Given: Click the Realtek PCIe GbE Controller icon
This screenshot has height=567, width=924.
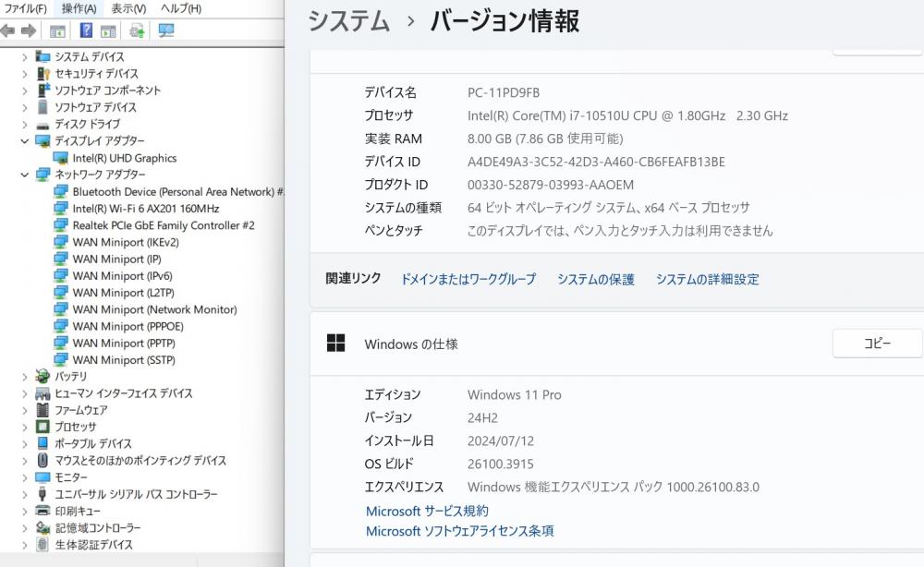Looking at the screenshot, I should (x=60, y=225).
